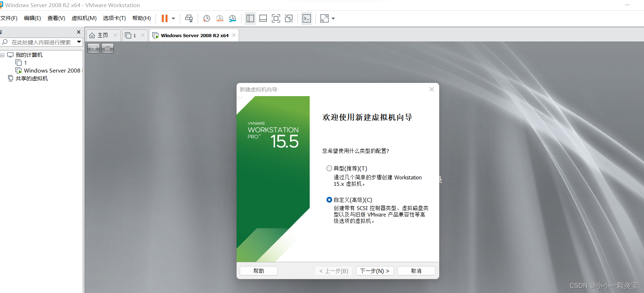Select the 自定义(高级)(C) radio option
Image resolution: width=644 pixels, height=293 pixels.
coord(329,200)
